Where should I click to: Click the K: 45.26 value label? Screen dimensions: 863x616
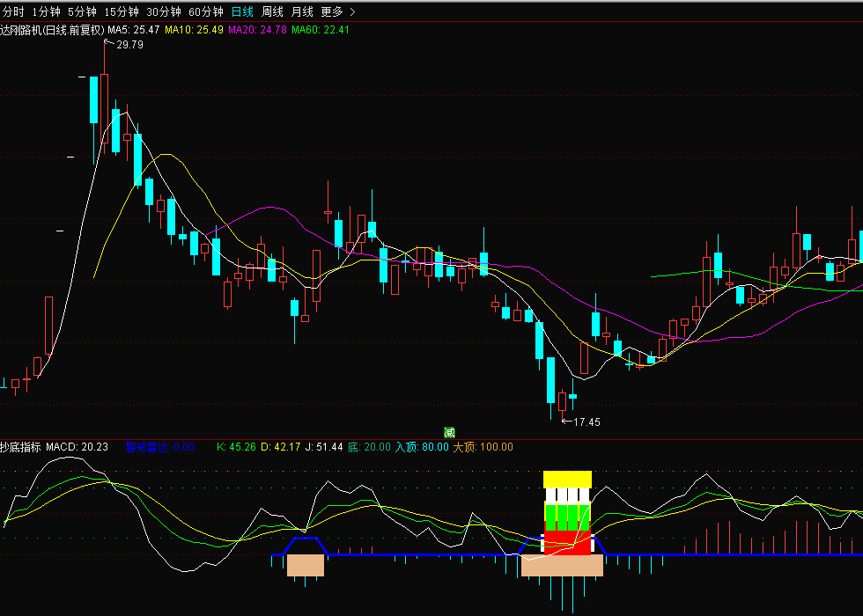tap(236, 447)
